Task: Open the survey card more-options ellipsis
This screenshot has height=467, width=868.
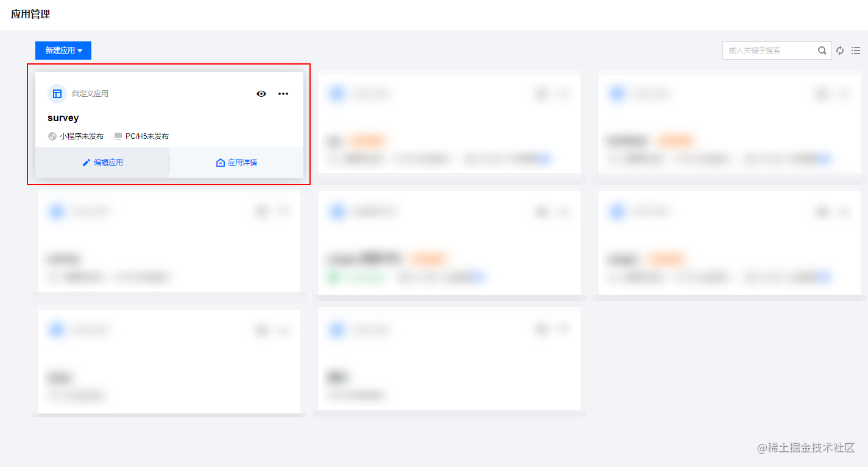Action: click(283, 94)
